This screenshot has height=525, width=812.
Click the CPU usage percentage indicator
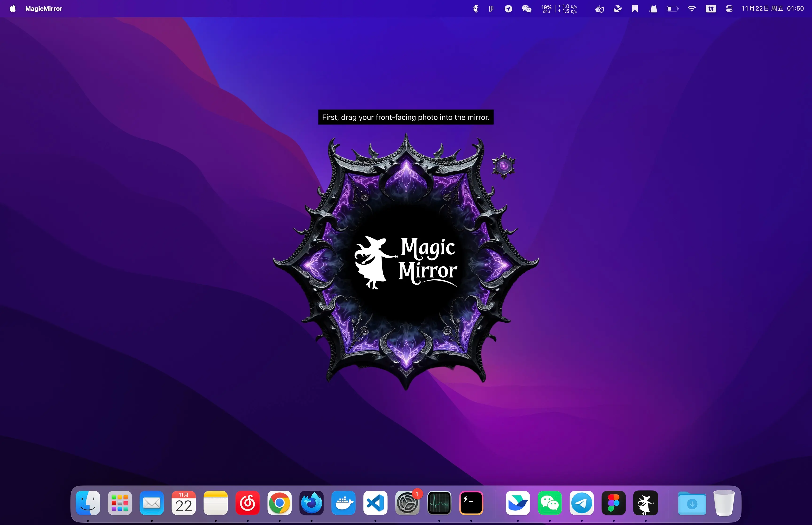click(546, 8)
